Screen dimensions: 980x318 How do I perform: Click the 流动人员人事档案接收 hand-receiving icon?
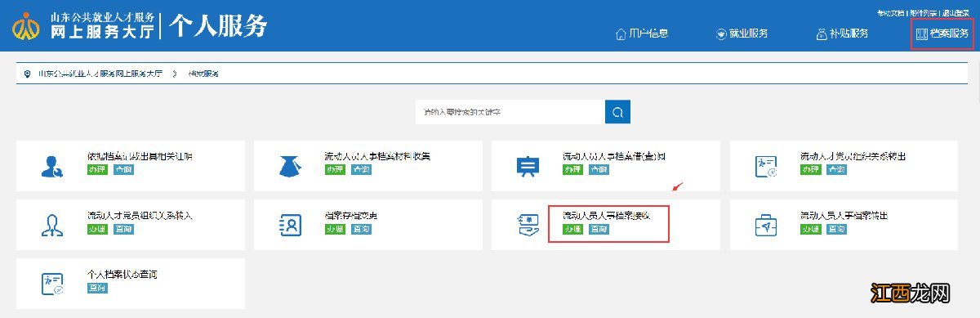pyautogui.click(x=528, y=225)
